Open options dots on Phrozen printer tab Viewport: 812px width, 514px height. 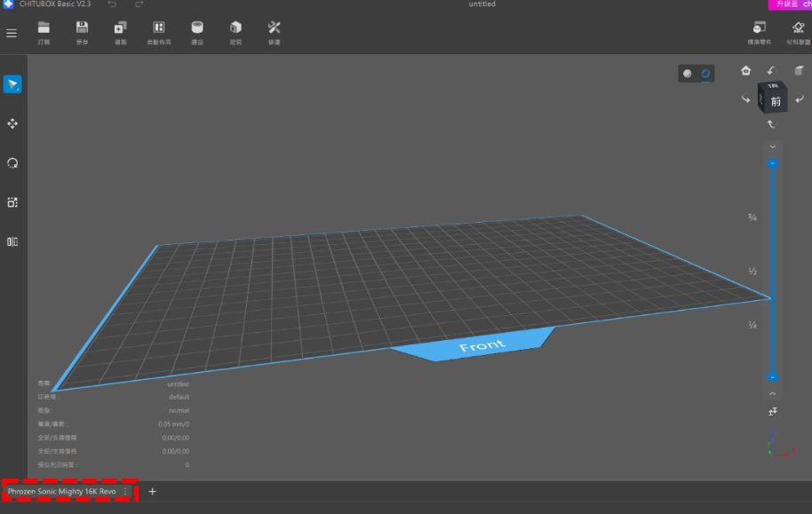tap(125, 491)
